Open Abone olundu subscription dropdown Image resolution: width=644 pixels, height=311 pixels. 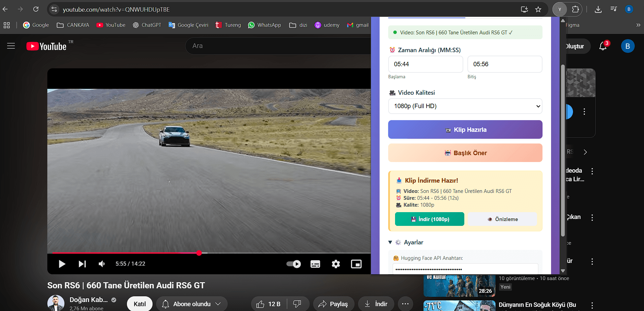(x=192, y=304)
